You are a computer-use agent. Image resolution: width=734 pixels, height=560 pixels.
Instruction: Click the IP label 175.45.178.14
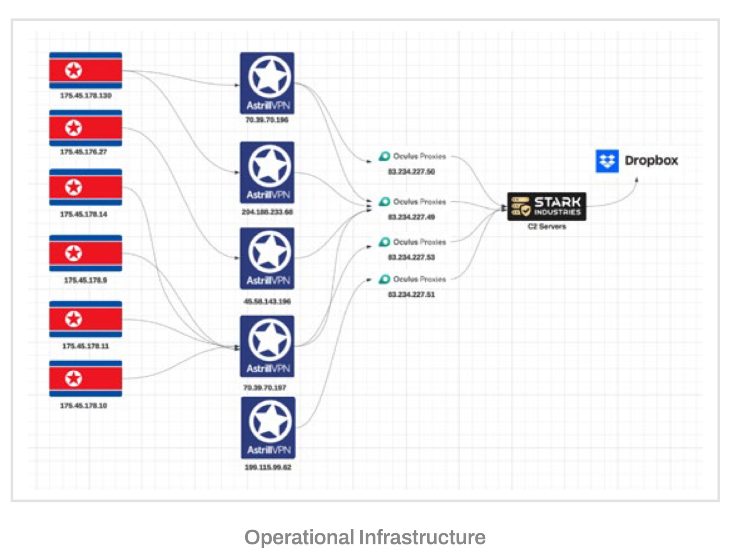[x=83, y=214]
